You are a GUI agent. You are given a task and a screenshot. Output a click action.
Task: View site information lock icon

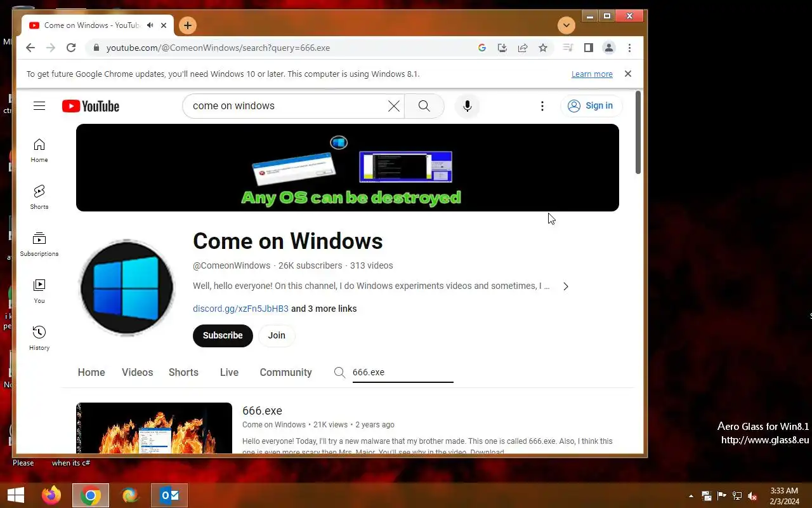coord(96,48)
